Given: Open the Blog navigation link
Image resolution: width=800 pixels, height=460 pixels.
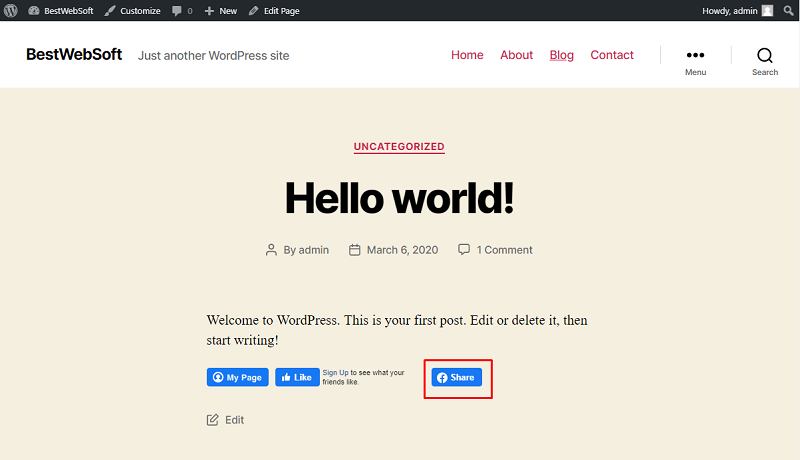Looking at the screenshot, I should [561, 55].
